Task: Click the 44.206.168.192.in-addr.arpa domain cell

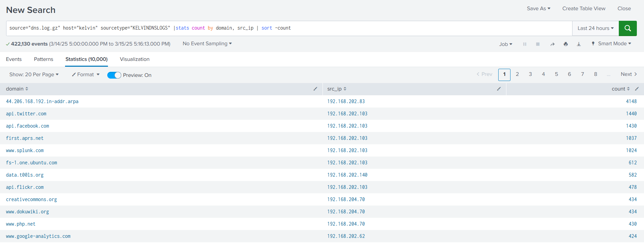Action: [x=42, y=101]
